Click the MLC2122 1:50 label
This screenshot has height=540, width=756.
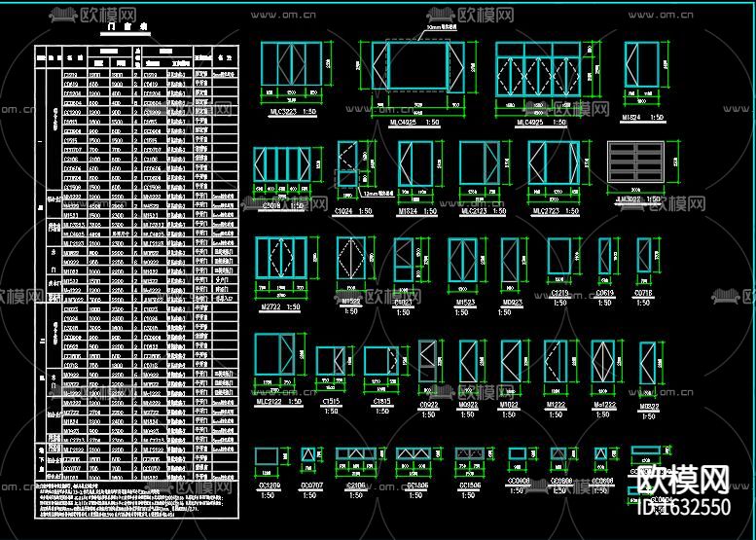click(x=278, y=401)
